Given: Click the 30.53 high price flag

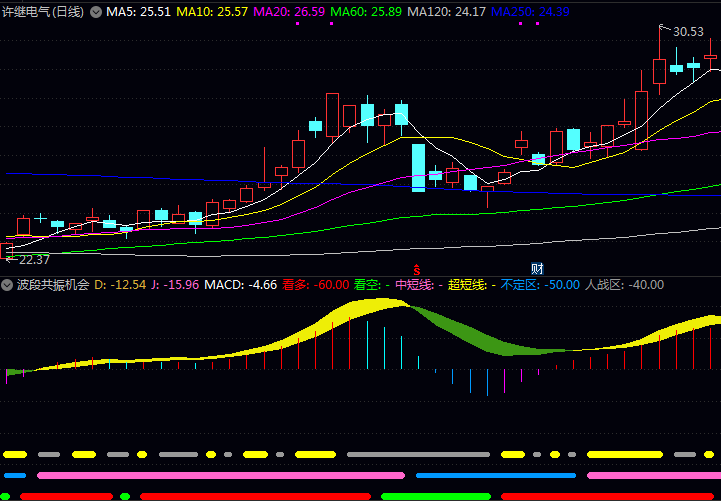Looking at the screenshot, I should 687,32.
